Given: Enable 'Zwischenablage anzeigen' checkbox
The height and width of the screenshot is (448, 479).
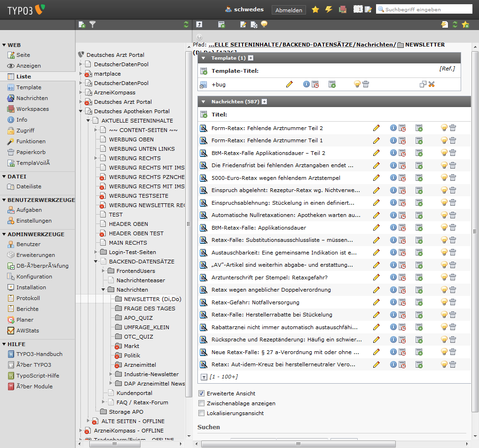Looking at the screenshot, I should pyautogui.click(x=202, y=403).
